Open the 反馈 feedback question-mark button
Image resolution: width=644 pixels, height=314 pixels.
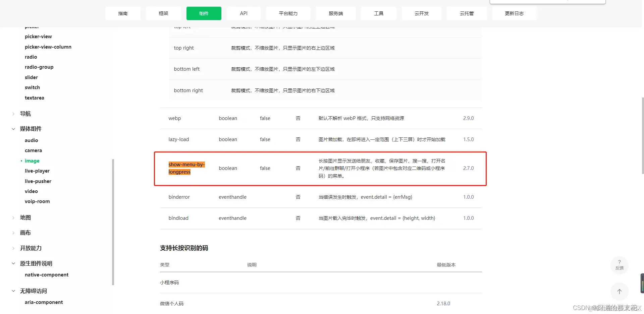click(619, 265)
